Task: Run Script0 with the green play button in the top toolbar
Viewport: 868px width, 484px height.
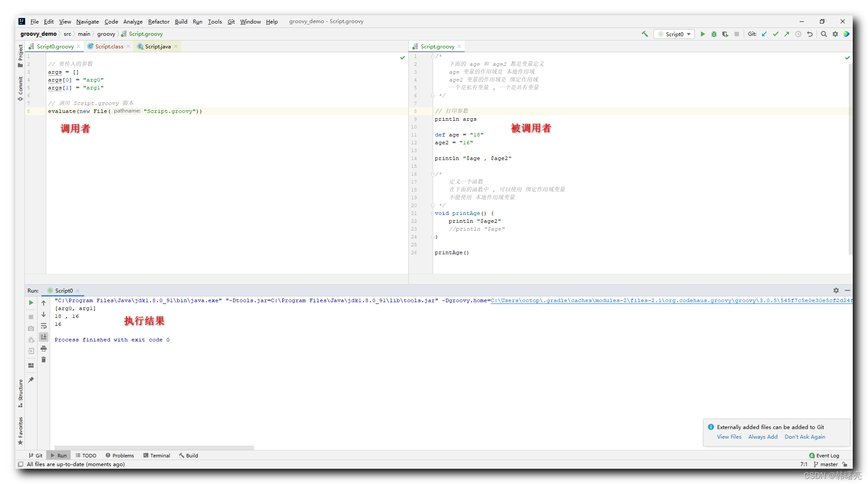Action: coord(703,34)
